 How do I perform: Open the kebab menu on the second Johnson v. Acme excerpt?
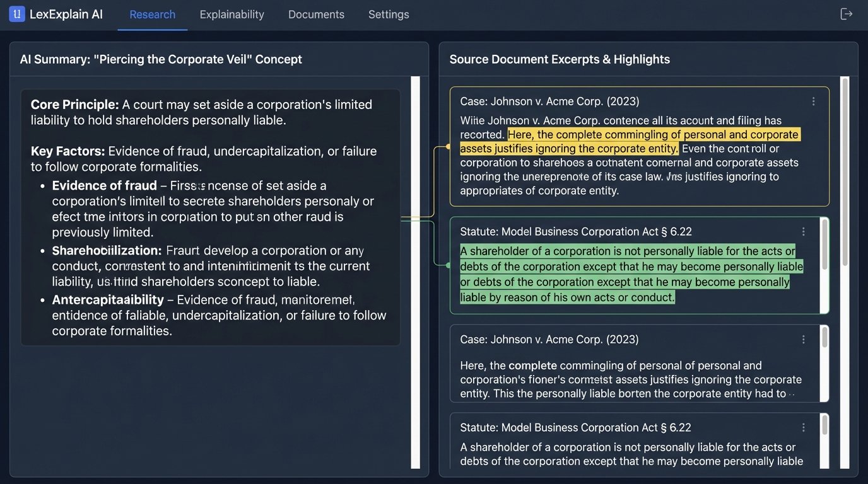pyautogui.click(x=804, y=339)
